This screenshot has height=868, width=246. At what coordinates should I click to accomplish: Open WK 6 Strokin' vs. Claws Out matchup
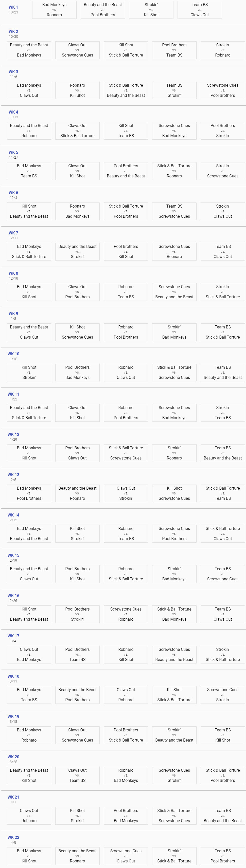(223, 211)
